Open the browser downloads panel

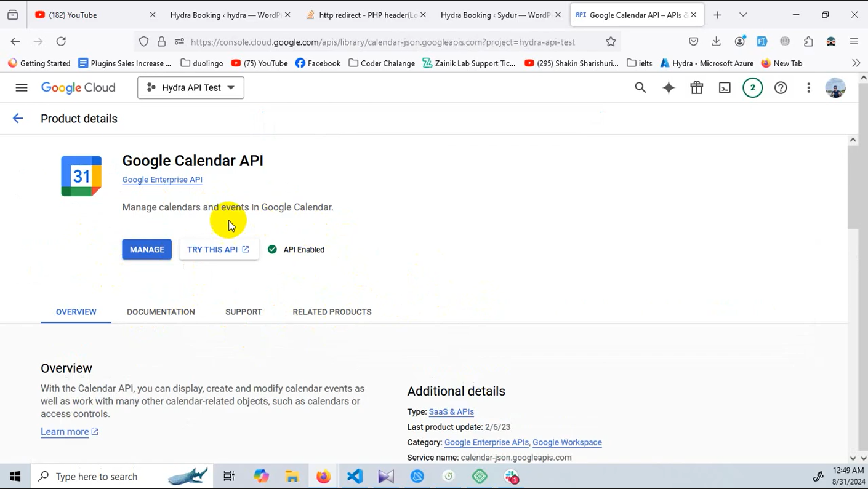coord(716,41)
